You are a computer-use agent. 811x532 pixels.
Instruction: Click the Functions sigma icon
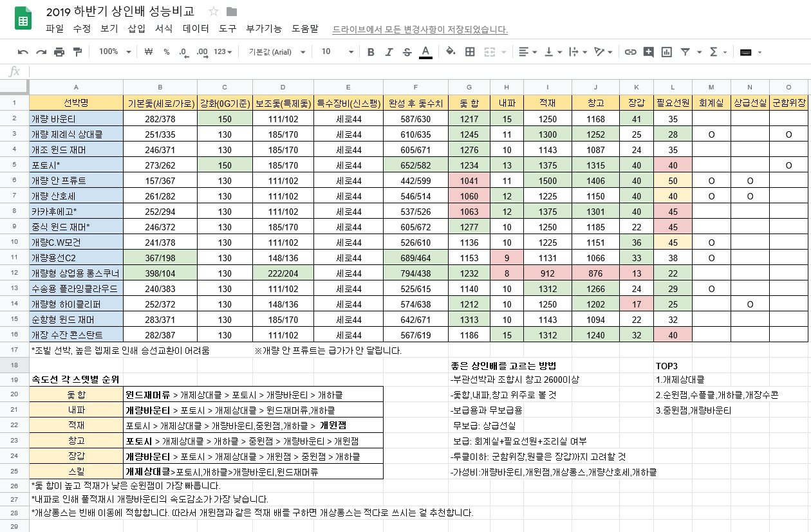[x=713, y=52]
